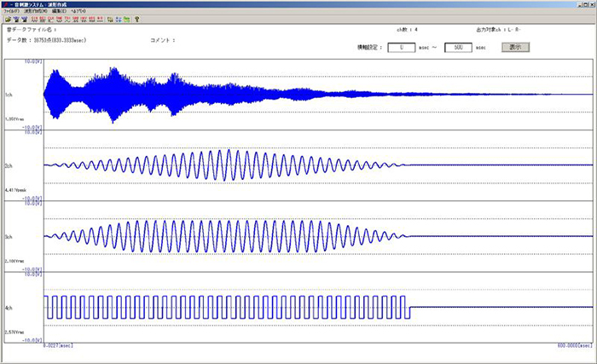This screenshot has height=364, width=597.
Task: Maximize the waveform creation window
Action: [586, 4]
